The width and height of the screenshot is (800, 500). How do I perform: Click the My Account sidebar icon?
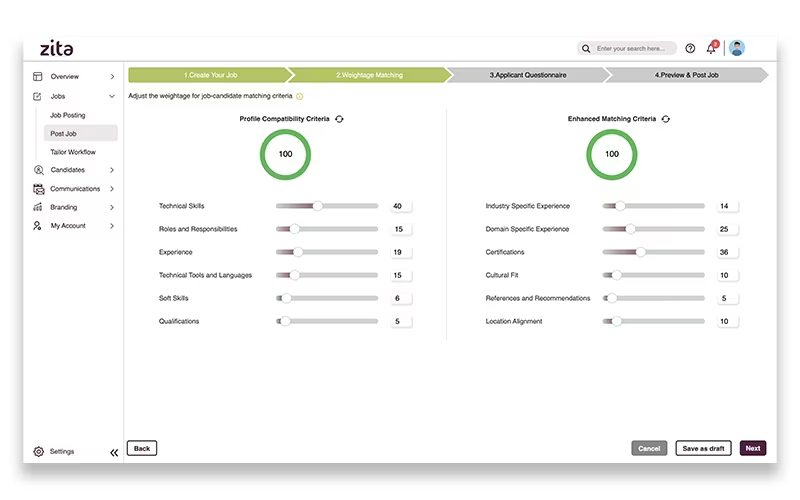point(37,226)
